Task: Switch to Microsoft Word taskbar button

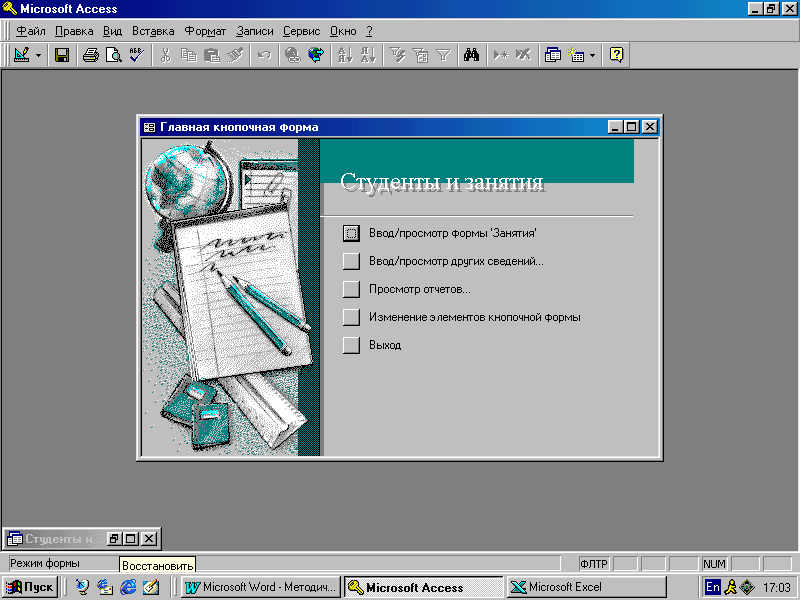Action: (x=261, y=587)
